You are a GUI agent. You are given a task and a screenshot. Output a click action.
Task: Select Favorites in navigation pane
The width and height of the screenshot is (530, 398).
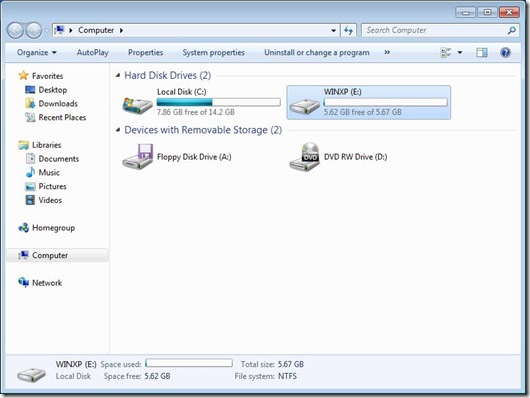48,76
